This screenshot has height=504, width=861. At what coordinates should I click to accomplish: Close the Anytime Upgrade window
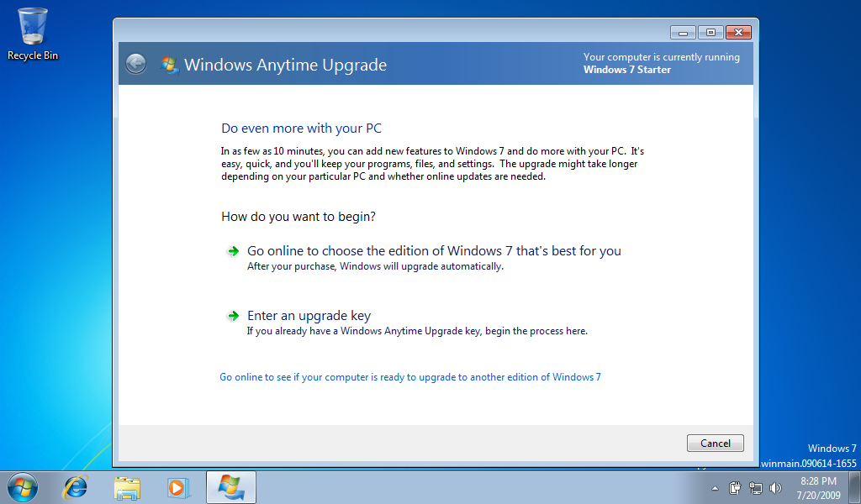coord(738,33)
